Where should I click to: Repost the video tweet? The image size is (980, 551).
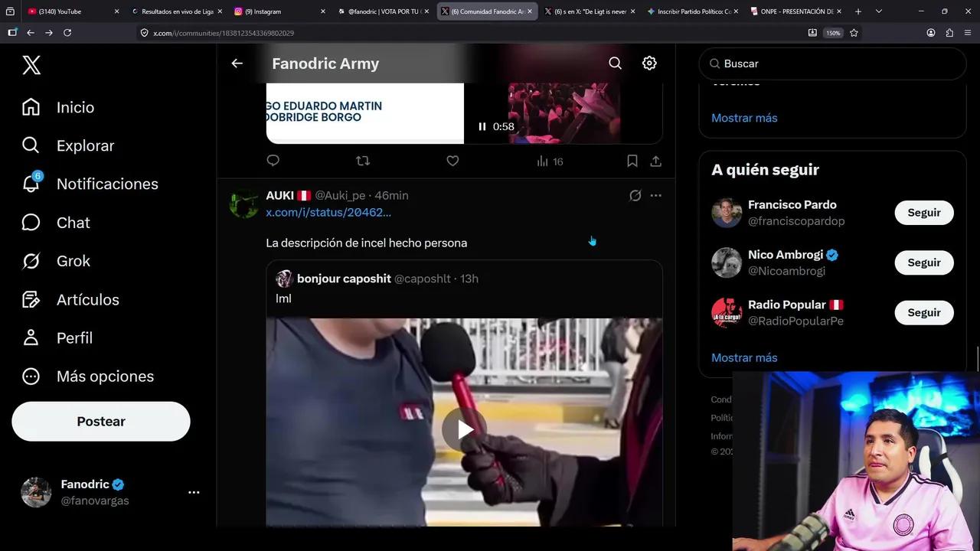363,161
